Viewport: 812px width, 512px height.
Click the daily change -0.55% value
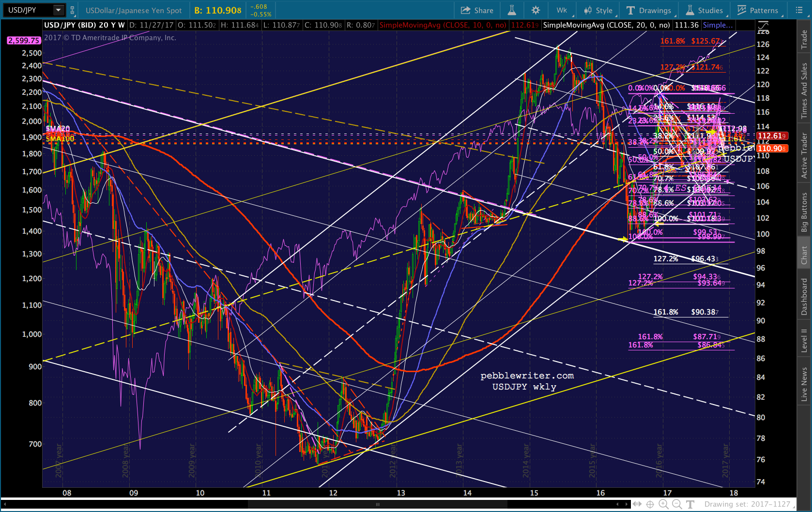pos(261,15)
